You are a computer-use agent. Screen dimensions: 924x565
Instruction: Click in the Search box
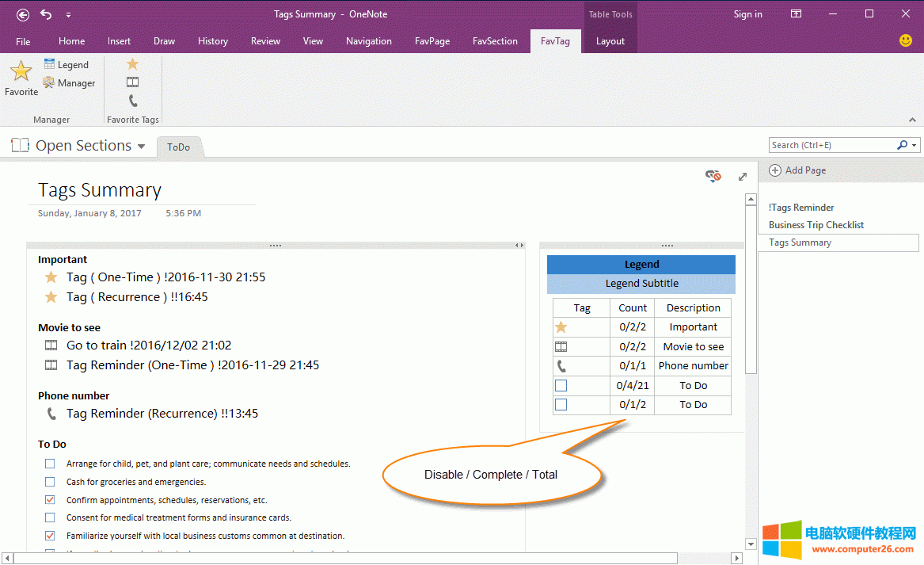(831, 146)
